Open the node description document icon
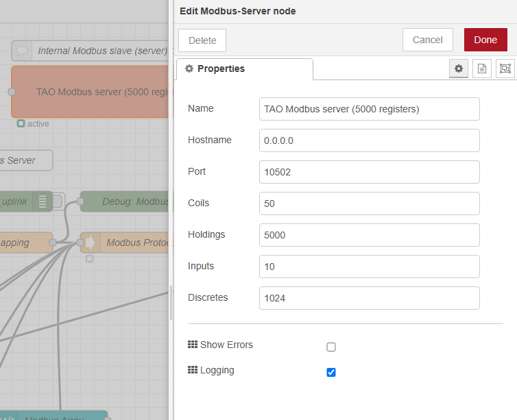The height and width of the screenshot is (420, 517). [482, 69]
